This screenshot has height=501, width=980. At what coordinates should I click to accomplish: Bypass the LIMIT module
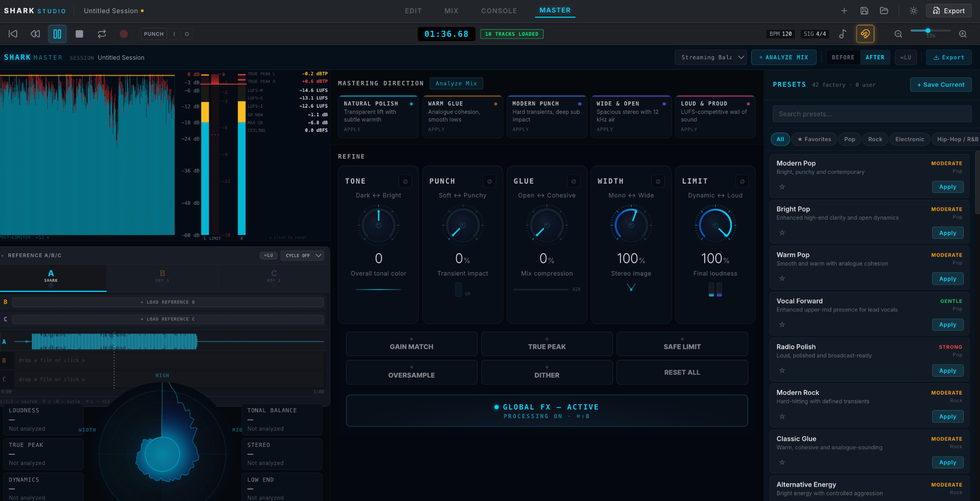742,181
